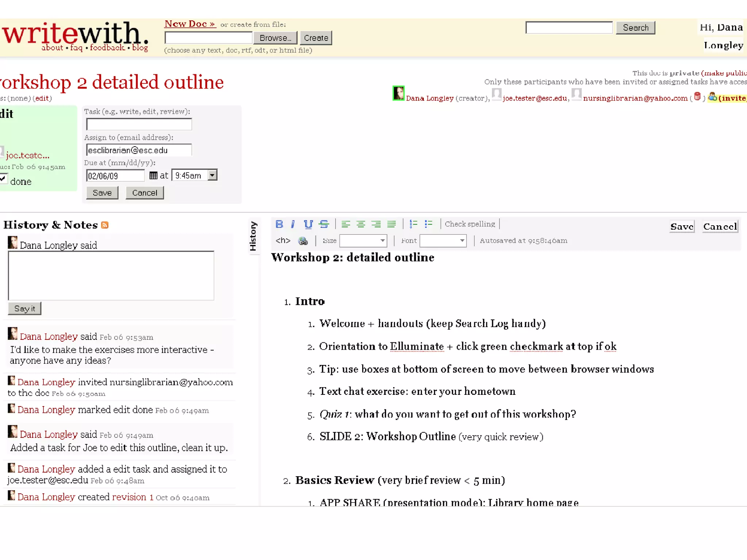747x560 pixels.
Task: Uncheck the done checkbox
Action: pos(3,179)
